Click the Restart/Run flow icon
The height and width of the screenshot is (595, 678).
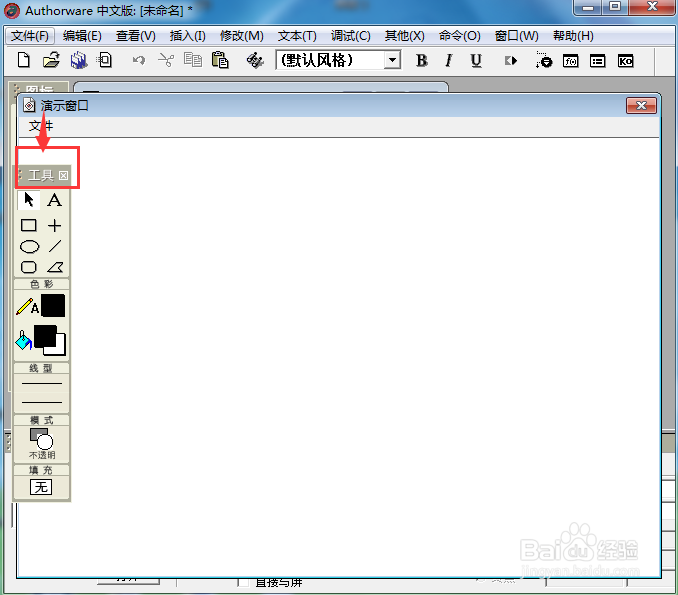pos(511,61)
